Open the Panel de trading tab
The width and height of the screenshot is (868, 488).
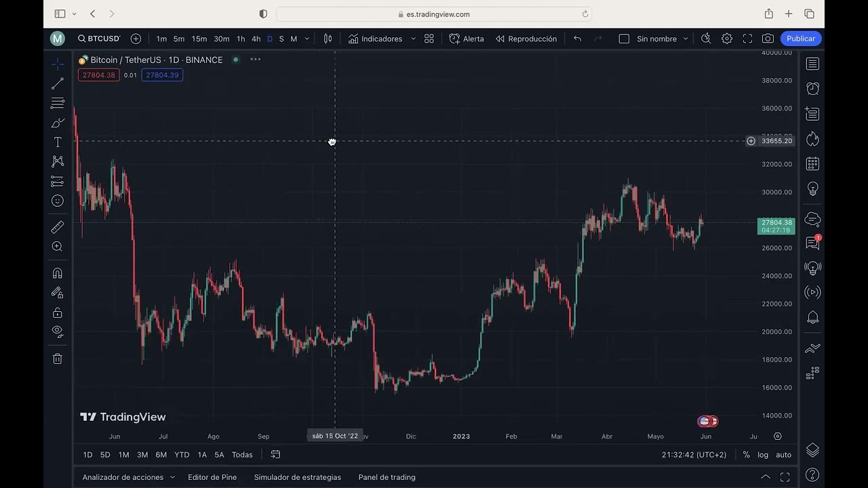click(387, 477)
